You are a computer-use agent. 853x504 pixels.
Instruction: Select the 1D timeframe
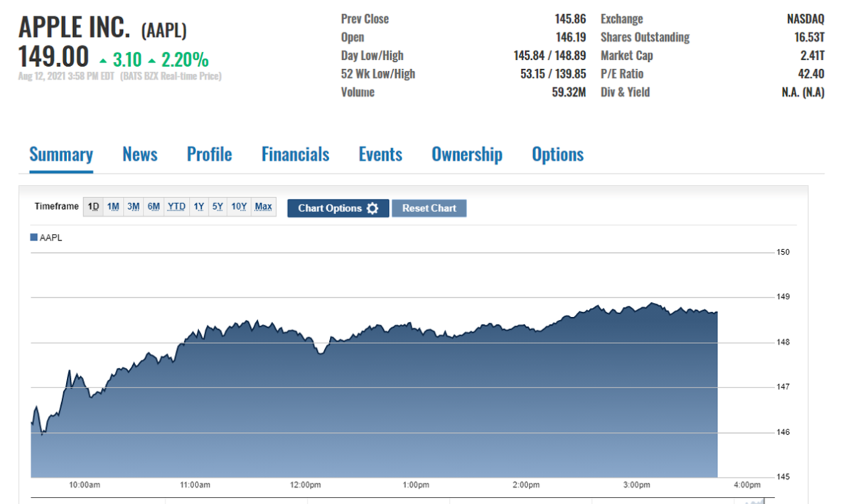pos(93,207)
